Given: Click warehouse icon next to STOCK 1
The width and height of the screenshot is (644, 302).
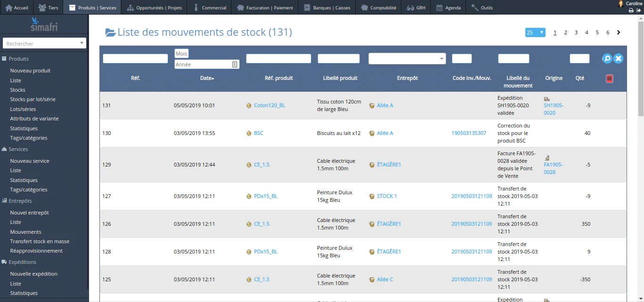Looking at the screenshot, I should 372,197.
